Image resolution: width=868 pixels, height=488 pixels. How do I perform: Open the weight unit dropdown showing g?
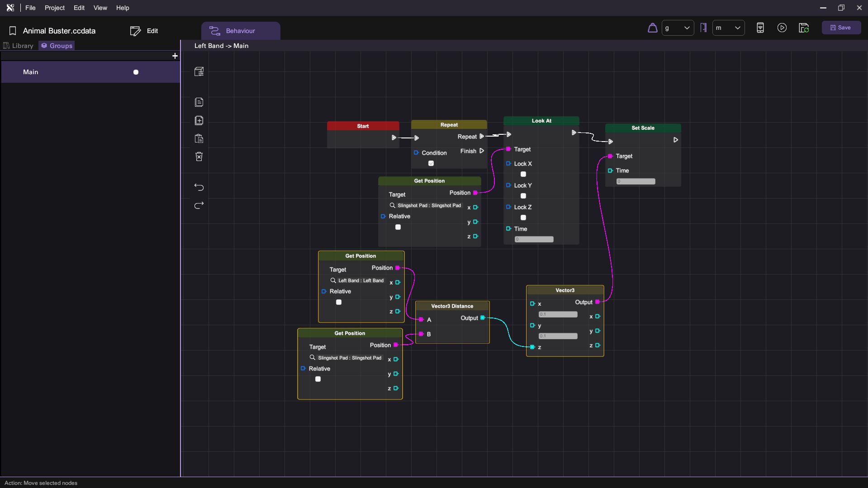tap(678, 28)
